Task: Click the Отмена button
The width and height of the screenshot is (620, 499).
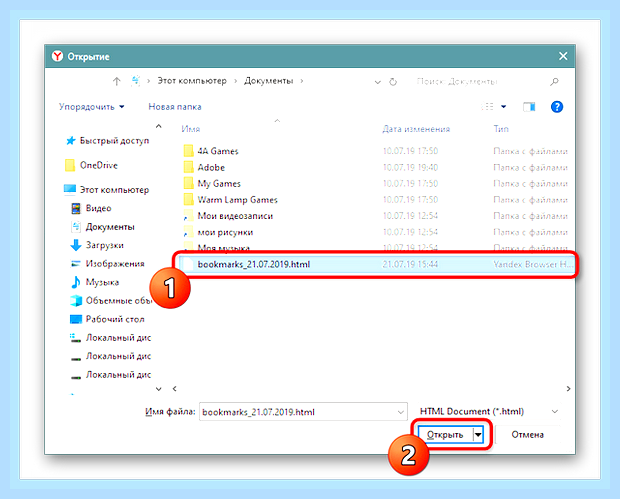Action: 527,435
